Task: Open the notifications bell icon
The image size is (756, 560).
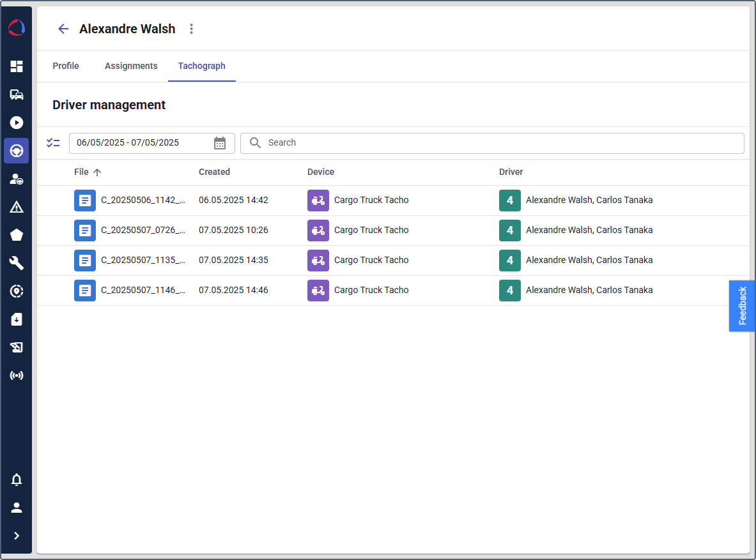Action: click(17, 480)
